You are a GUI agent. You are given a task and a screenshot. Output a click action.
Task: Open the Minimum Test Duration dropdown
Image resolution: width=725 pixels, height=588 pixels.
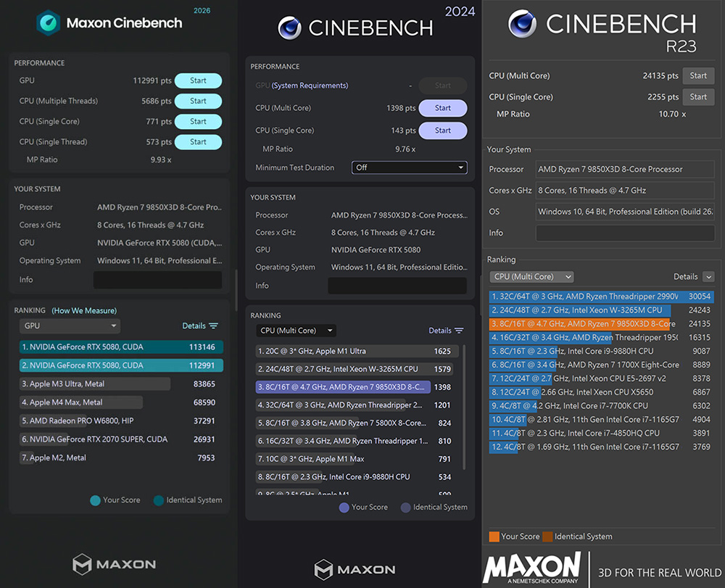click(409, 167)
